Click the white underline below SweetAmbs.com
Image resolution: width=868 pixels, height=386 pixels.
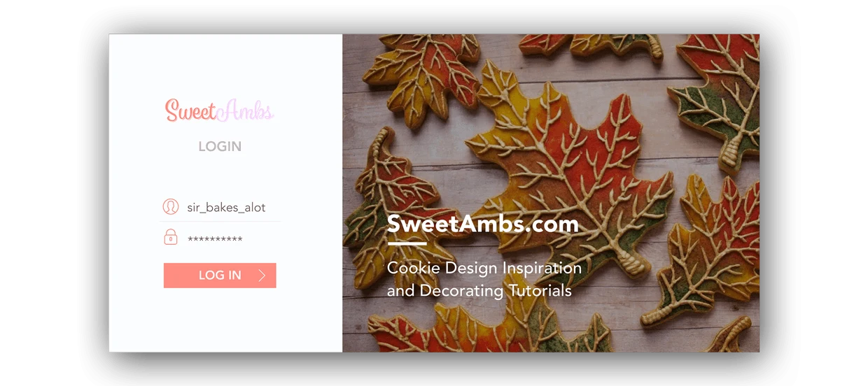point(407,243)
